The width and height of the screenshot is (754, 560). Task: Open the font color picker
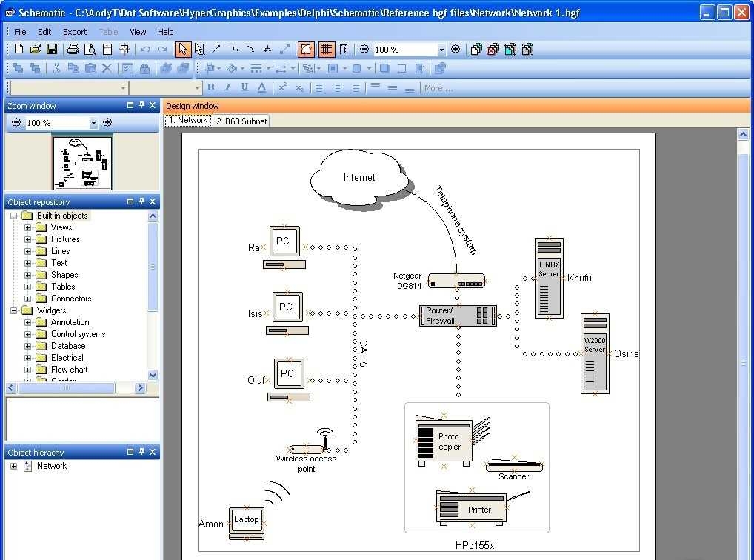(x=261, y=87)
